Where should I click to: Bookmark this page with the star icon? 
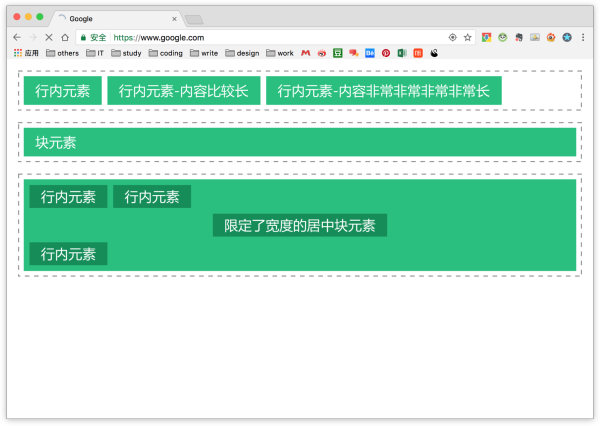pyautogui.click(x=467, y=37)
